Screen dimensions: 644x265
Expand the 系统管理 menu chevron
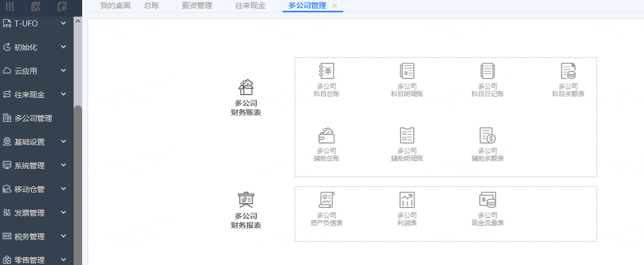pos(63,165)
